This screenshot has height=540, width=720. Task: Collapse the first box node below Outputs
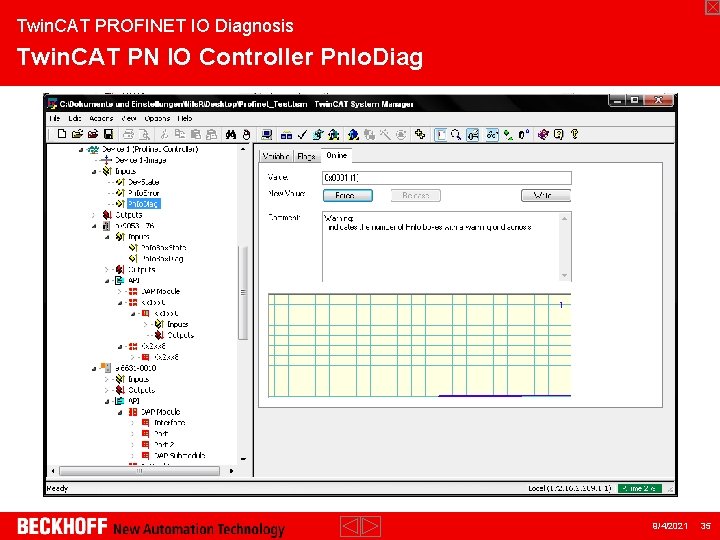point(94,226)
